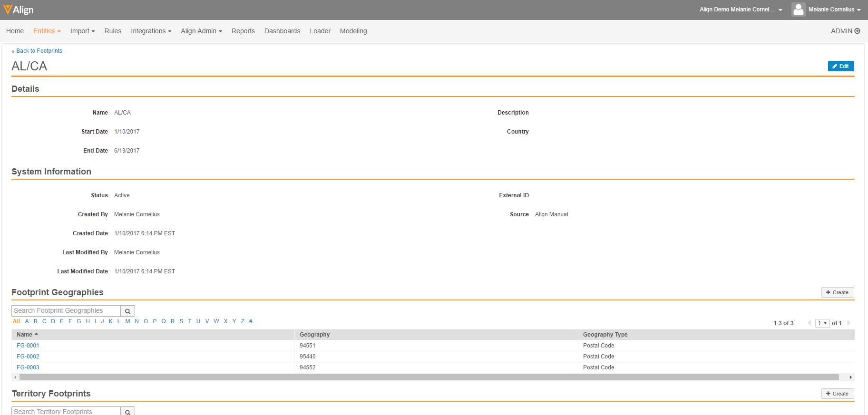Click the next page arrow in pagination
This screenshot has height=415, width=868.
pos(849,323)
